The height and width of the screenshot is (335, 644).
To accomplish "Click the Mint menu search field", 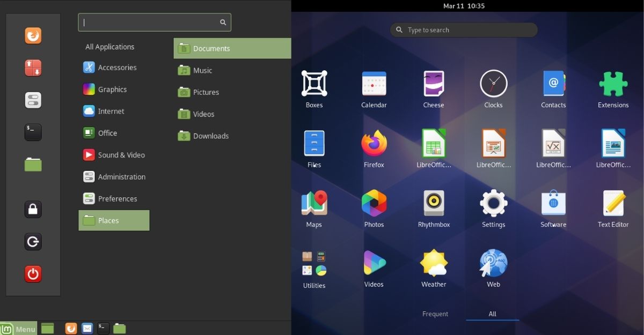I will click(x=155, y=23).
